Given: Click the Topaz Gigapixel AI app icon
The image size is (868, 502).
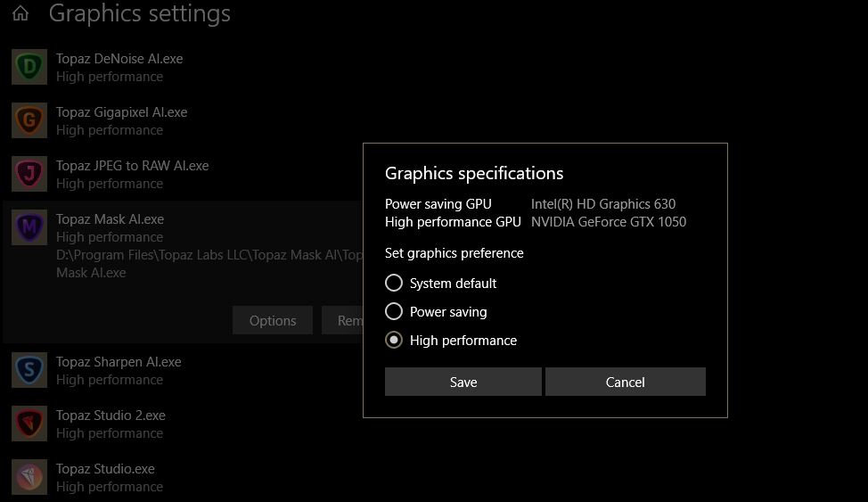Looking at the screenshot, I should tap(29, 120).
